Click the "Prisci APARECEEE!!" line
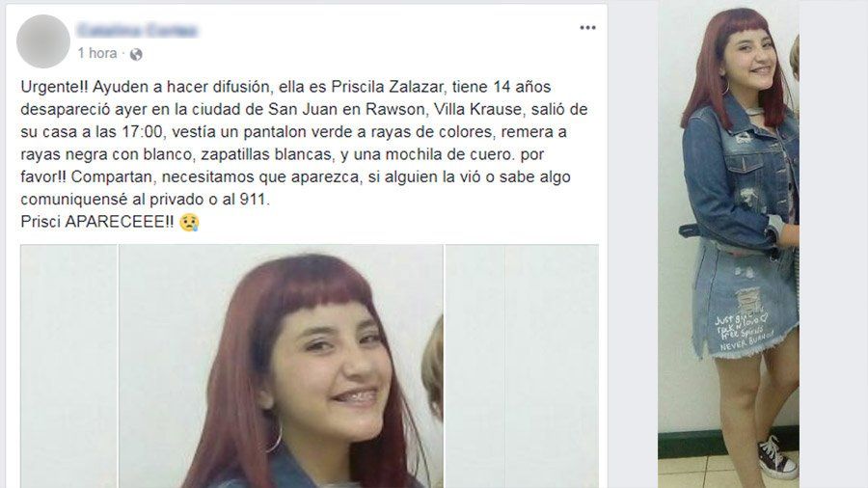This screenshot has height=488, width=868. pyautogui.click(x=96, y=222)
